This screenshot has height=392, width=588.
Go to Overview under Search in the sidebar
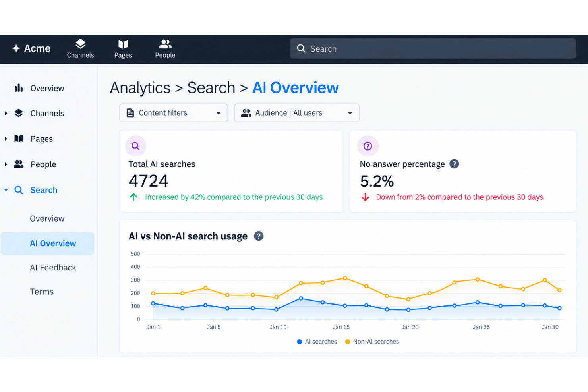click(47, 218)
